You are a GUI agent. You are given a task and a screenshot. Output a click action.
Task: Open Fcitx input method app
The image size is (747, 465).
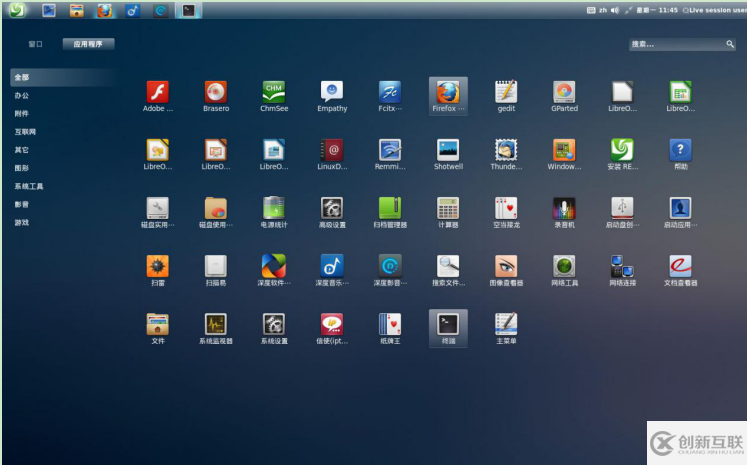pos(390,92)
